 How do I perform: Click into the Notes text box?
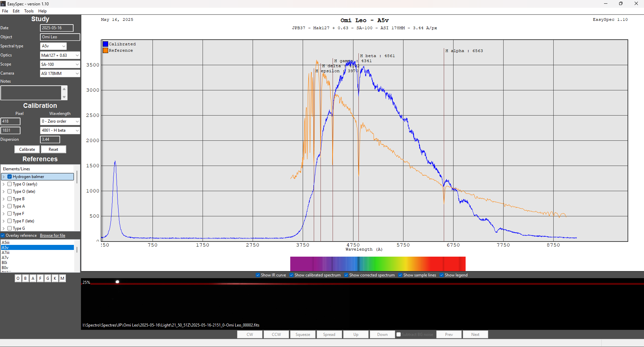point(31,93)
